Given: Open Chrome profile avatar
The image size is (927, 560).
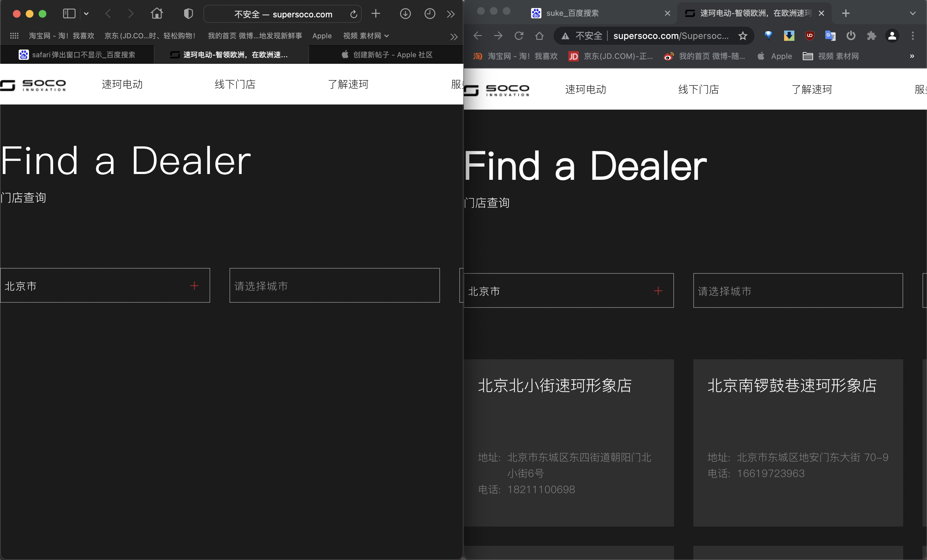Looking at the screenshot, I should click(892, 36).
